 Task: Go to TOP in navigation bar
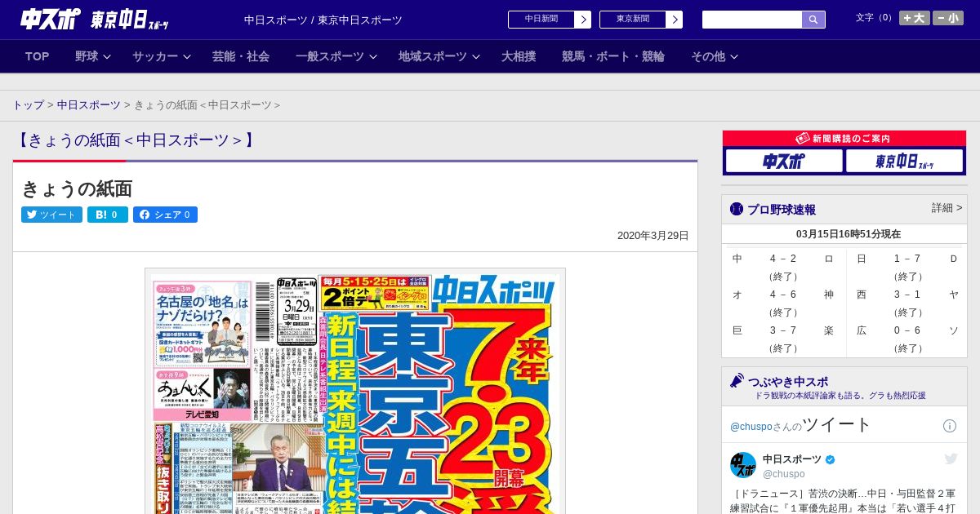(38, 56)
